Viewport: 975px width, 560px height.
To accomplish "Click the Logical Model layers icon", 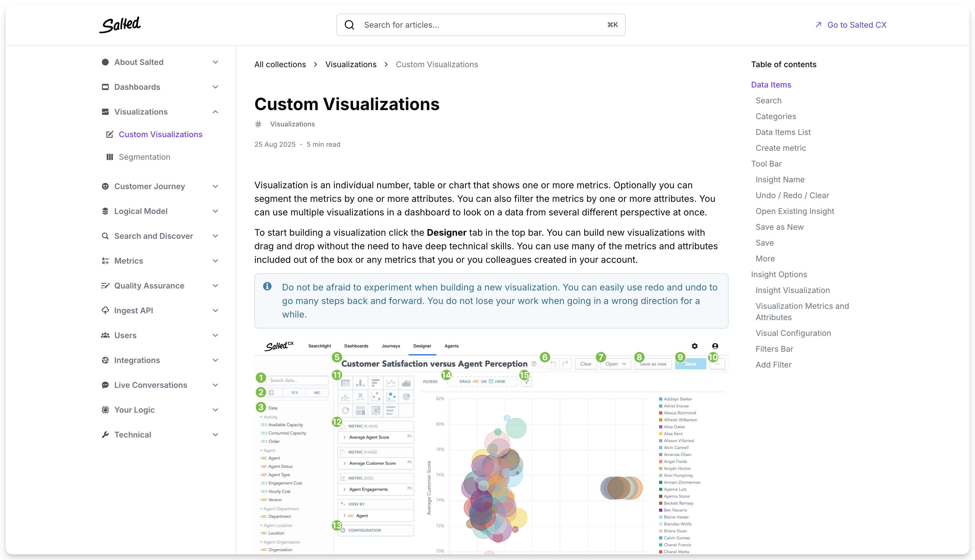I will click(x=105, y=211).
